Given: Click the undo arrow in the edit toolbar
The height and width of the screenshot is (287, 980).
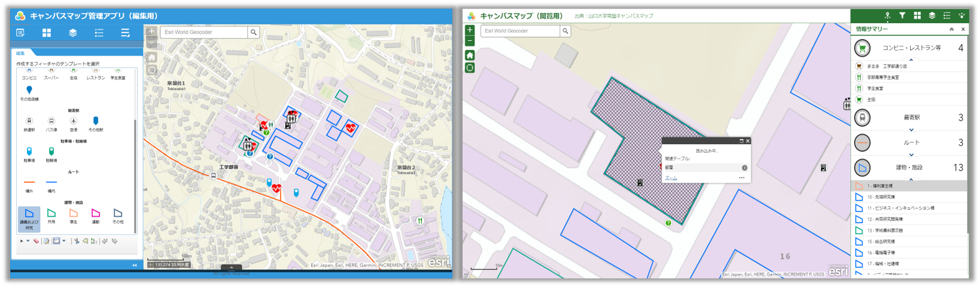Looking at the screenshot, I should click(105, 241).
